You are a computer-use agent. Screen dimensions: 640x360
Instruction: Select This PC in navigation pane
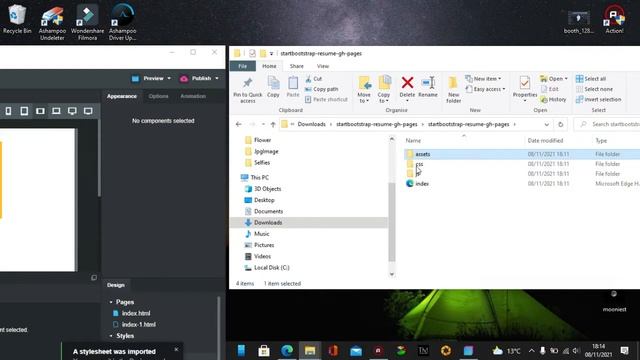pos(259,178)
